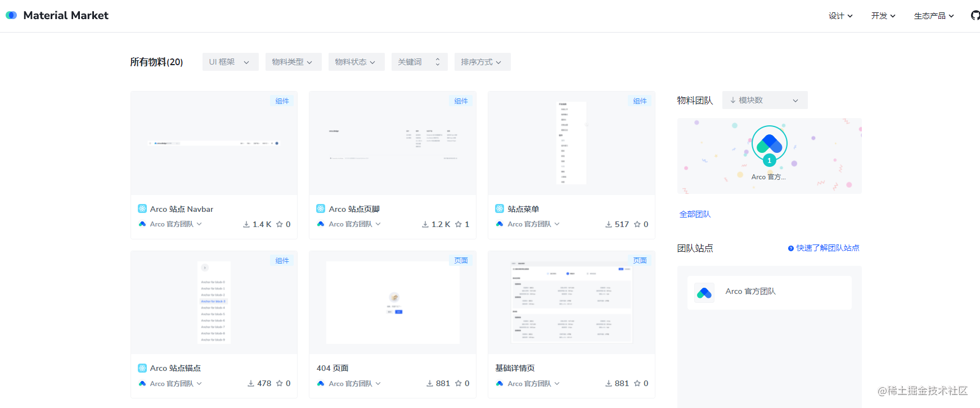Viewport: 980px width, 408px height.
Task: Star the 站点菜单 material
Action: pyautogui.click(x=637, y=224)
